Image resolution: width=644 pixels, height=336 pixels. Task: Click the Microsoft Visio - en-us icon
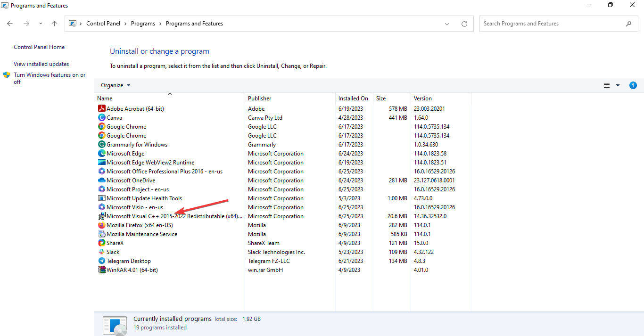pos(101,207)
